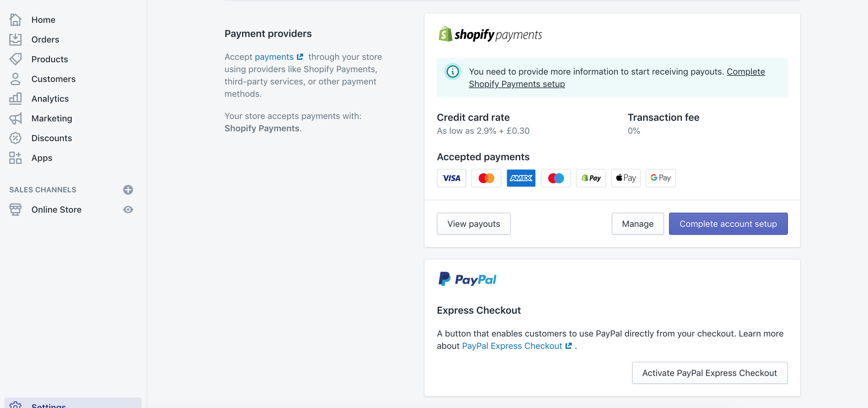The height and width of the screenshot is (408, 868).
Task: Click the Apps grid icon
Action: click(15, 158)
